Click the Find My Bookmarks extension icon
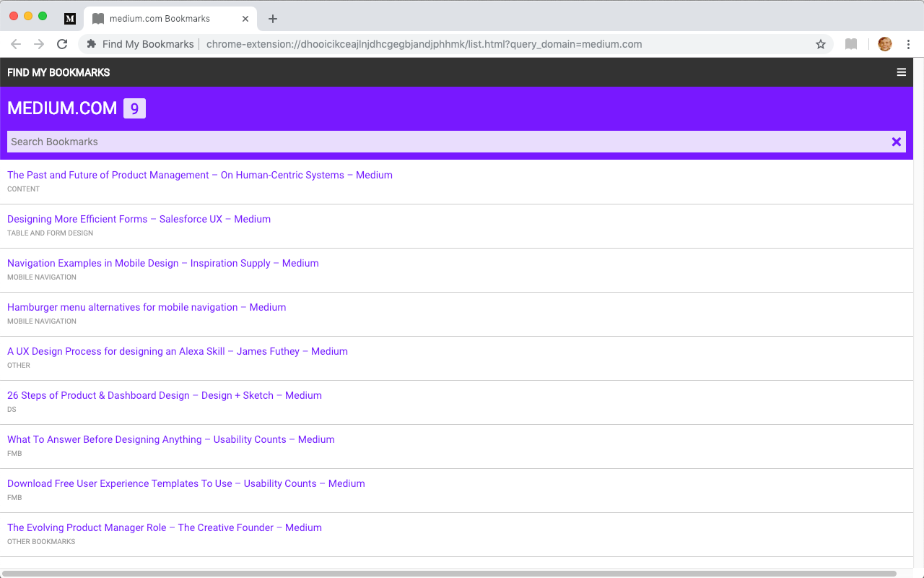Image resolution: width=924 pixels, height=578 pixels. [x=90, y=44]
